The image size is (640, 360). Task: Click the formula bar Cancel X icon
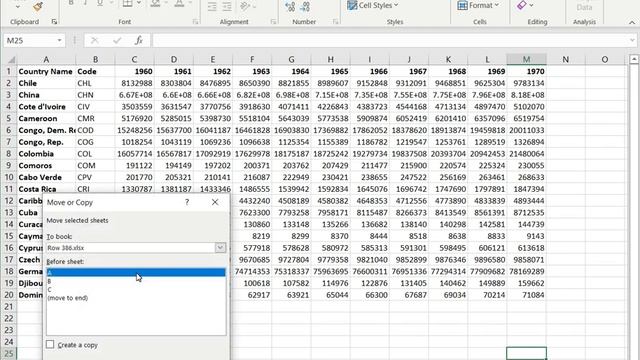click(95, 40)
